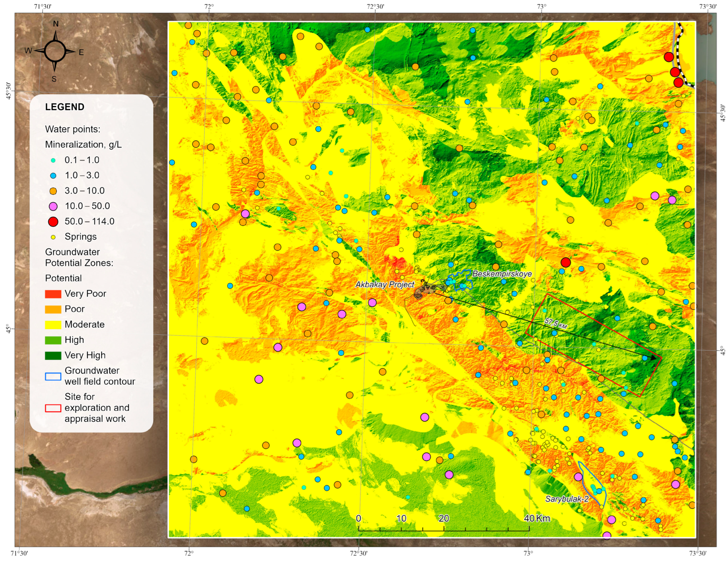Click the Very High dark green swatch
Image resolution: width=728 pixels, height=561 pixels.
tap(53, 355)
